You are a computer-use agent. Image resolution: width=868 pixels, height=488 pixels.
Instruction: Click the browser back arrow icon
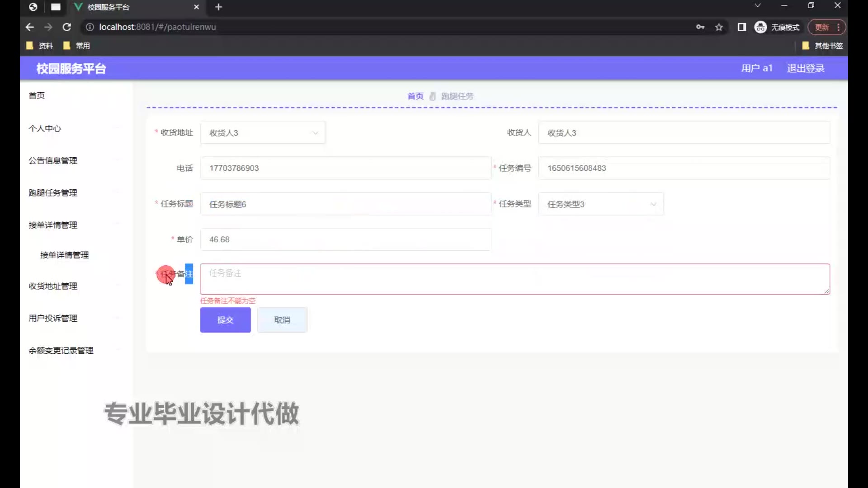pos(30,27)
